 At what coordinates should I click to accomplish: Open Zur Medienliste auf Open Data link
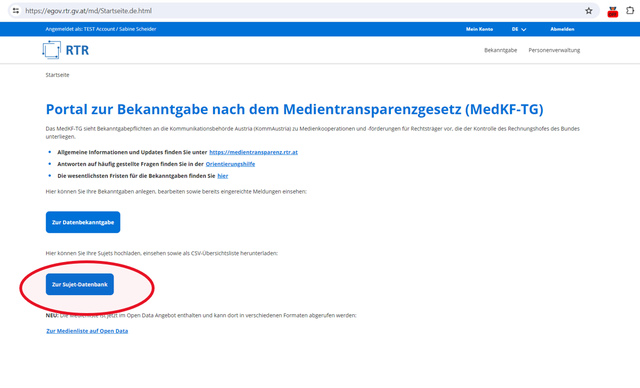click(87, 331)
